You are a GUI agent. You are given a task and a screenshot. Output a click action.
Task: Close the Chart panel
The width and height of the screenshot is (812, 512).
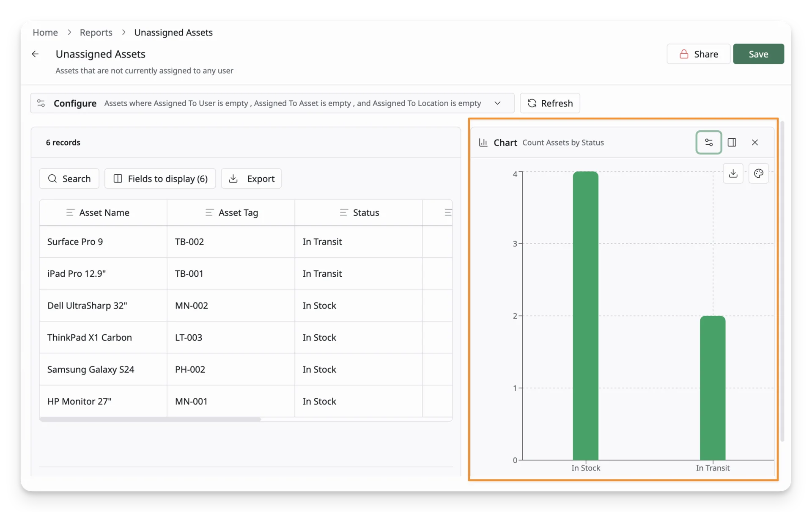754,142
